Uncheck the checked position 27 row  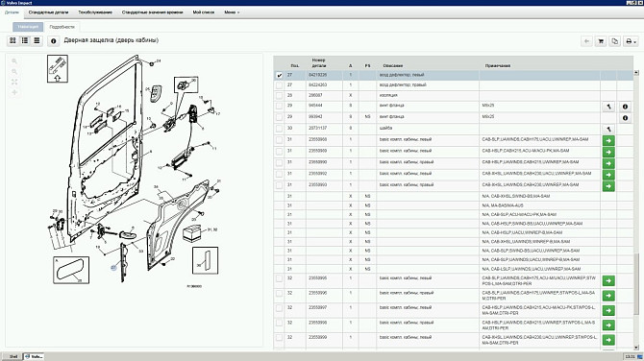280,76
